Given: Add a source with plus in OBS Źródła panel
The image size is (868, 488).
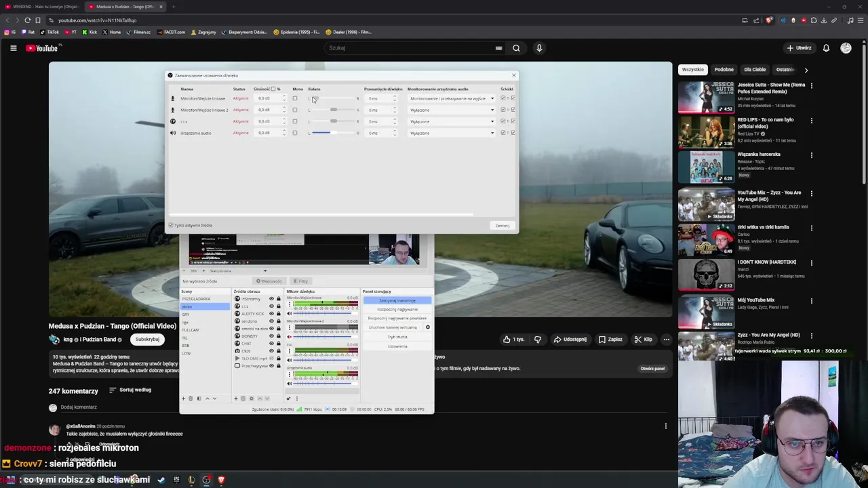Looking at the screenshot, I should (x=236, y=399).
